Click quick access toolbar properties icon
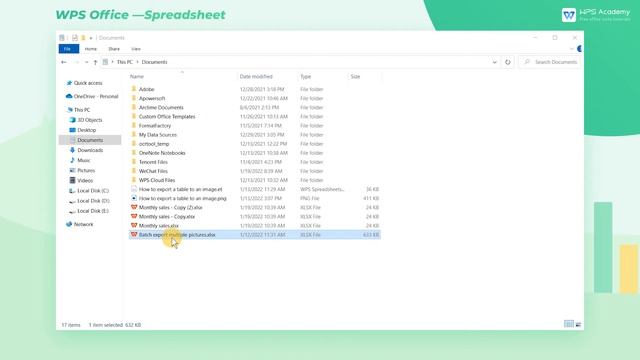 [75, 38]
